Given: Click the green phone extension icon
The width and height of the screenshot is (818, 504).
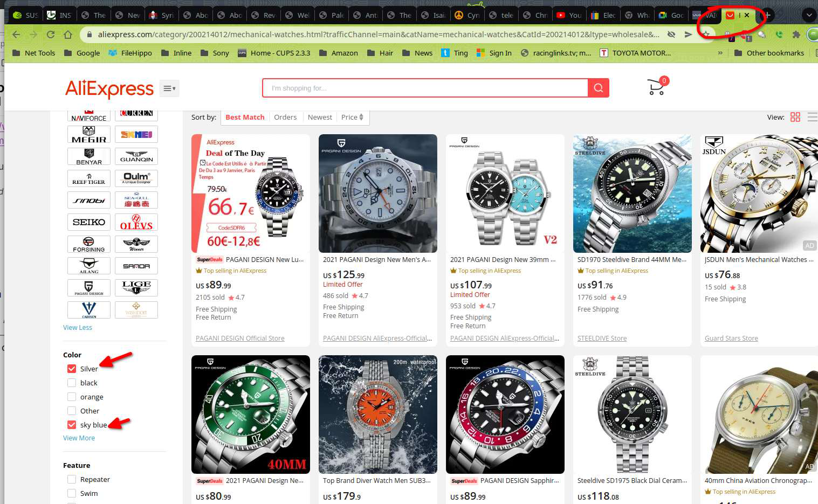Looking at the screenshot, I should [x=779, y=34].
